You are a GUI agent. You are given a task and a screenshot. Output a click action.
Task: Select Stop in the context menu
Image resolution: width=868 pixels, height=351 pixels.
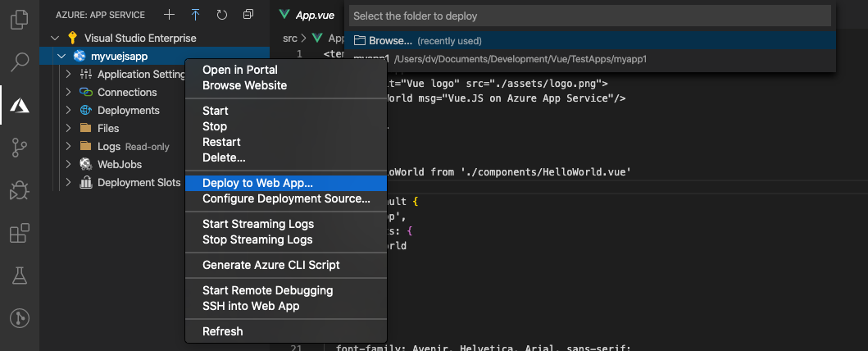click(x=285, y=126)
